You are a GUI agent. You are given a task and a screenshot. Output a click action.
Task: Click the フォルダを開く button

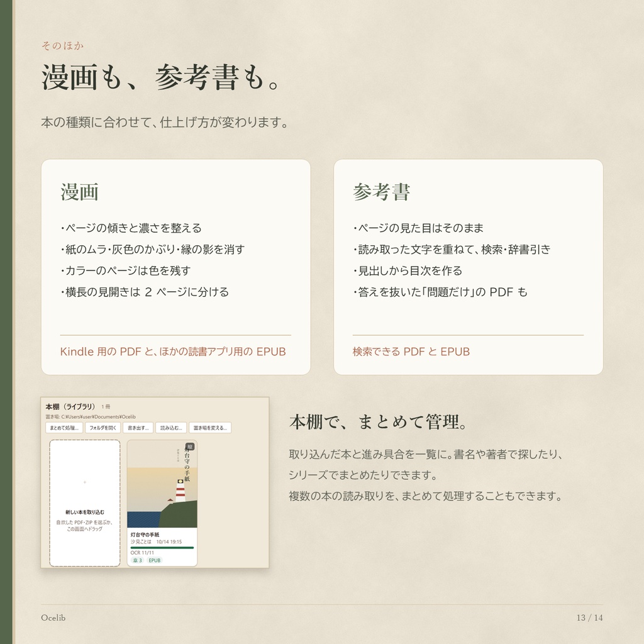(103, 428)
